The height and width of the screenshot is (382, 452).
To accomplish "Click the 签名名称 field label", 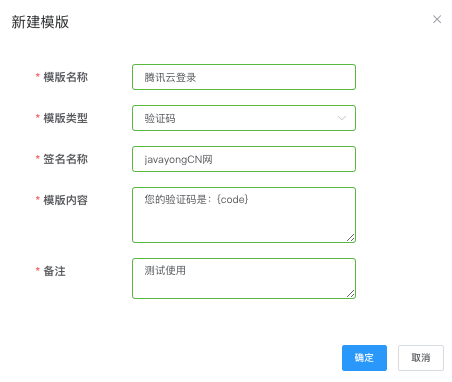I will pyautogui.click(x=65, y=159).
